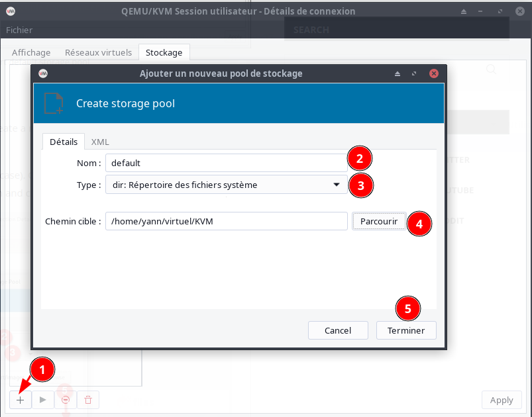Click the plus icon to add pool
The height and width of the screenshot is (417, 532).
[21, 400]
